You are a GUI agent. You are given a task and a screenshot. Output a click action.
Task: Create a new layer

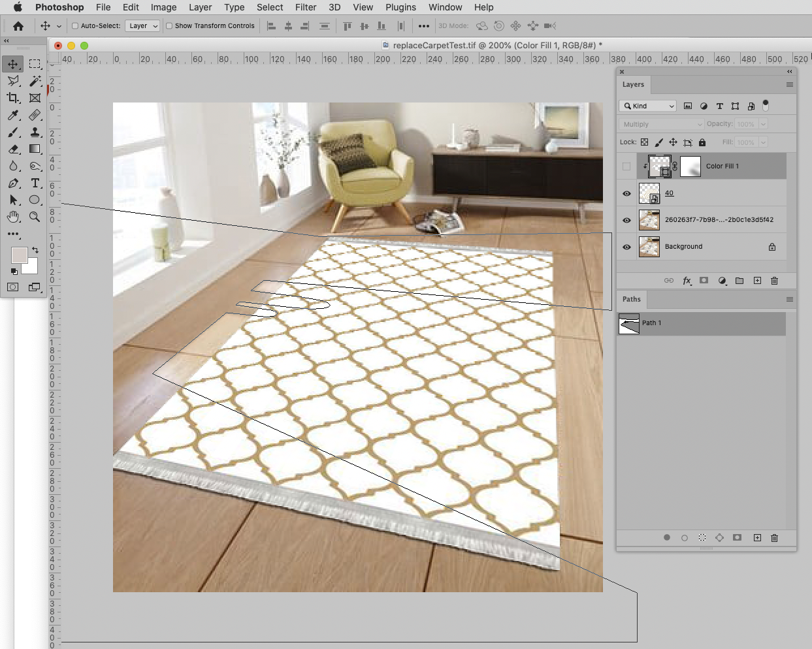click(x=756, y=281)
